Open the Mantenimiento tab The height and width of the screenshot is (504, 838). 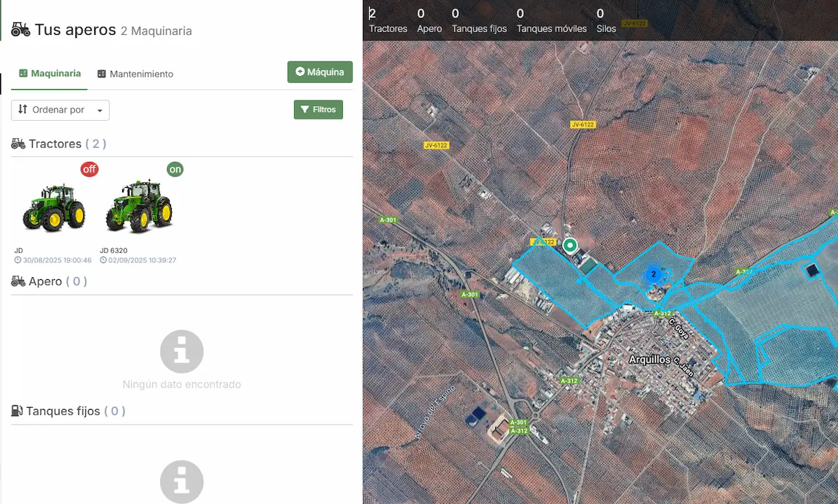click(135, 74)
